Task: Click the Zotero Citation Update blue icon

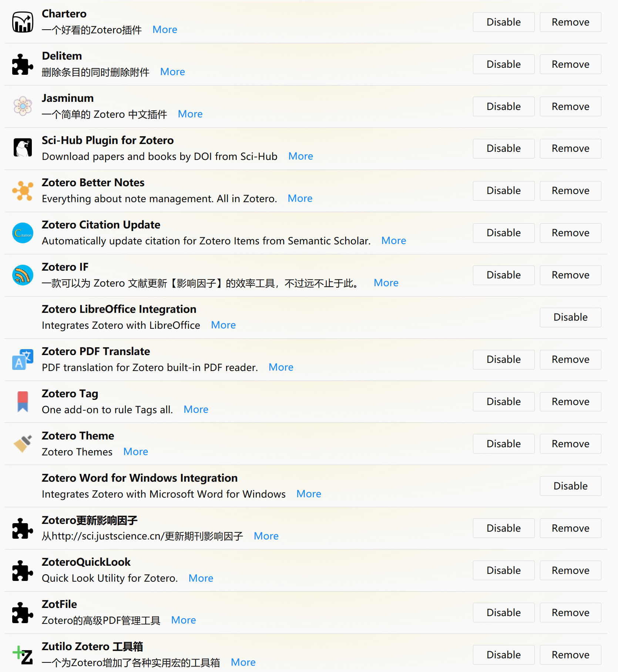Action: click(x=23, y=233)
